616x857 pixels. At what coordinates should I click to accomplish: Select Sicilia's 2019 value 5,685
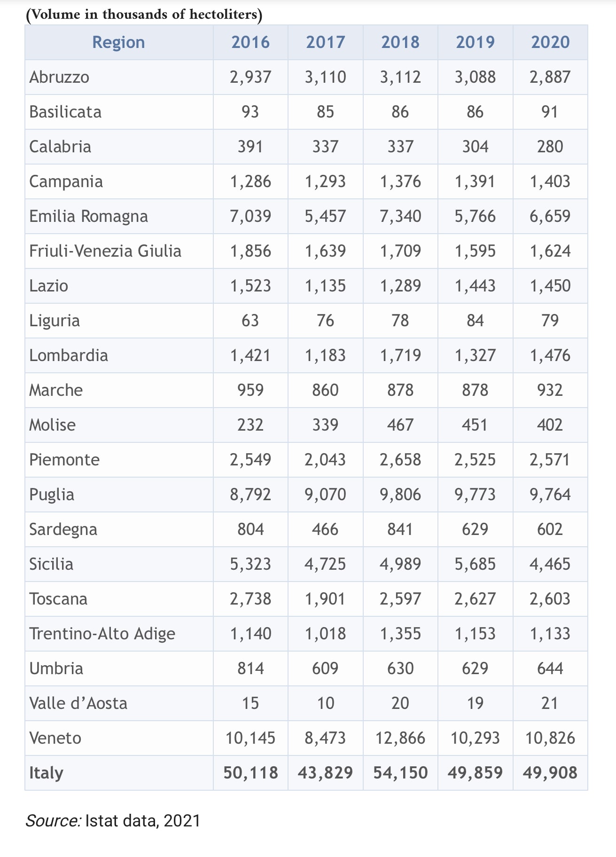pyautogui.click(x=475, y=564)
